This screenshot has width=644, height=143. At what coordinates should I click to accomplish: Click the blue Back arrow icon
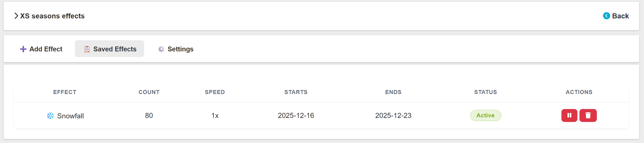(x=606, y=16)
